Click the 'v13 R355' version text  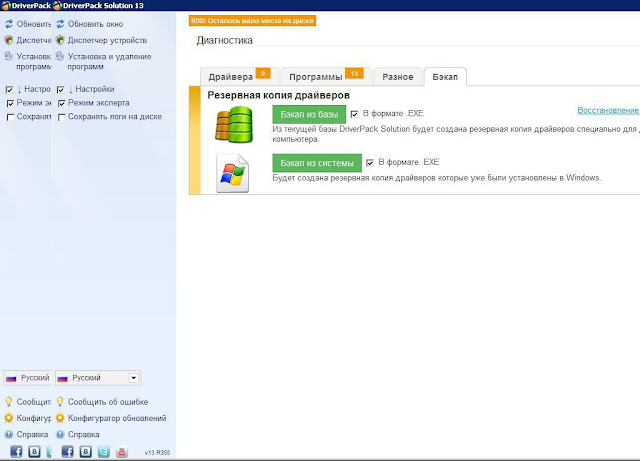click(157, 452)
